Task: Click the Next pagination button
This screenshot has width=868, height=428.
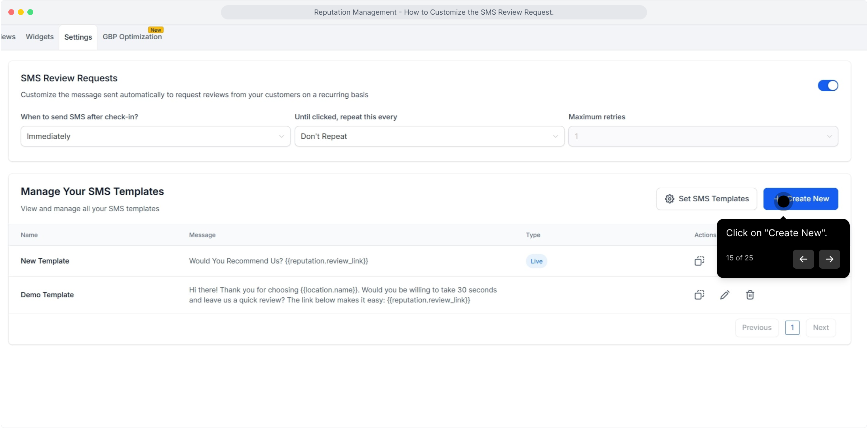Action: [821, 328]
